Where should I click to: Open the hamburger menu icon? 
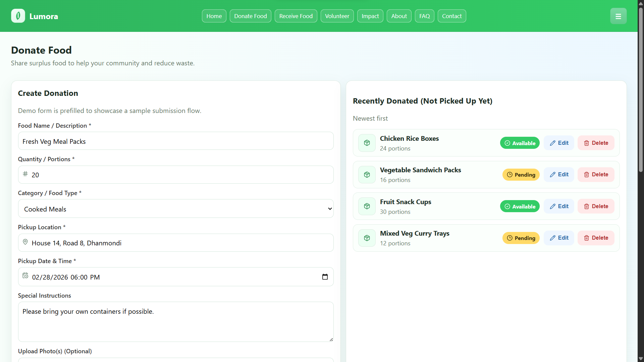[618, 16]
